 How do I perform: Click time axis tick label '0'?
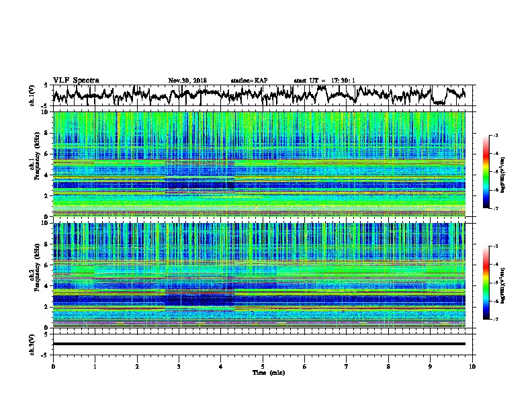(x=53, y=366)
